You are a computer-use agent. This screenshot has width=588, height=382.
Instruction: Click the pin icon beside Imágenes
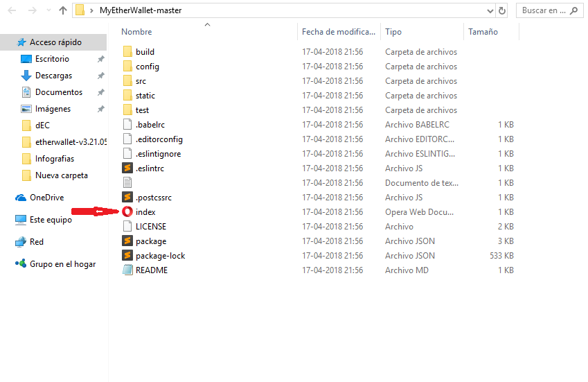tap(100, 109)
